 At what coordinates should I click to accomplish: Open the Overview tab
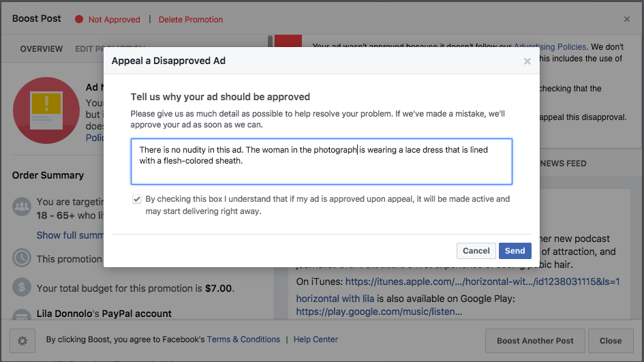tap(42, 49)
